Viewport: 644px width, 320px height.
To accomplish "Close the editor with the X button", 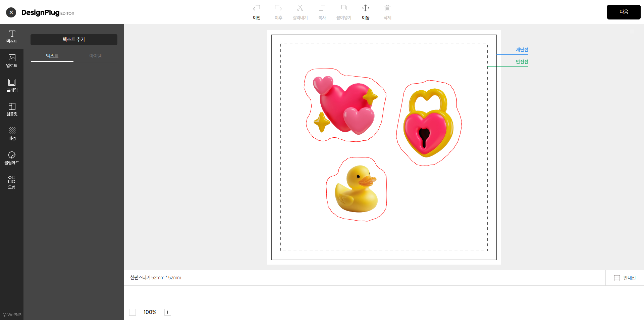I will coord(11,12).
